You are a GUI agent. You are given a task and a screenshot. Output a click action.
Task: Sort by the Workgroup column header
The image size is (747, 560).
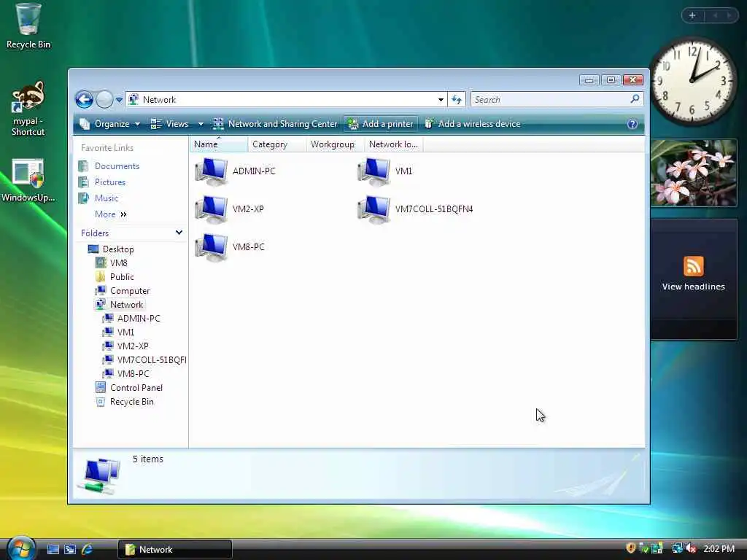335,144
